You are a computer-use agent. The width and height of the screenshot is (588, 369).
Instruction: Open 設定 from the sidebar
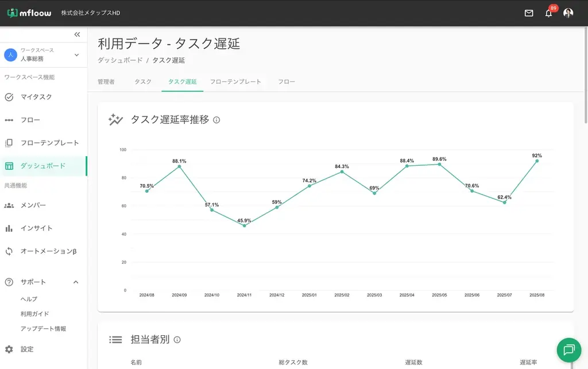(x=27, y=349)
